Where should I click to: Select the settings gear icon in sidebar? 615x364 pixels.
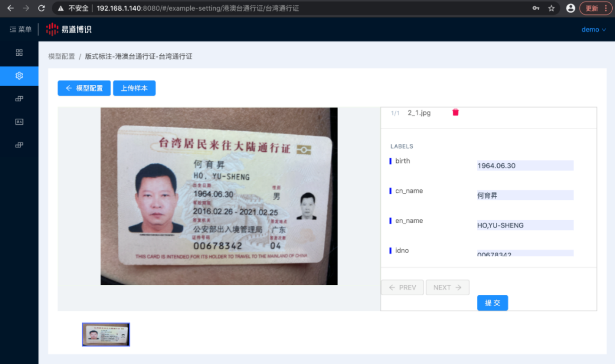19,76
